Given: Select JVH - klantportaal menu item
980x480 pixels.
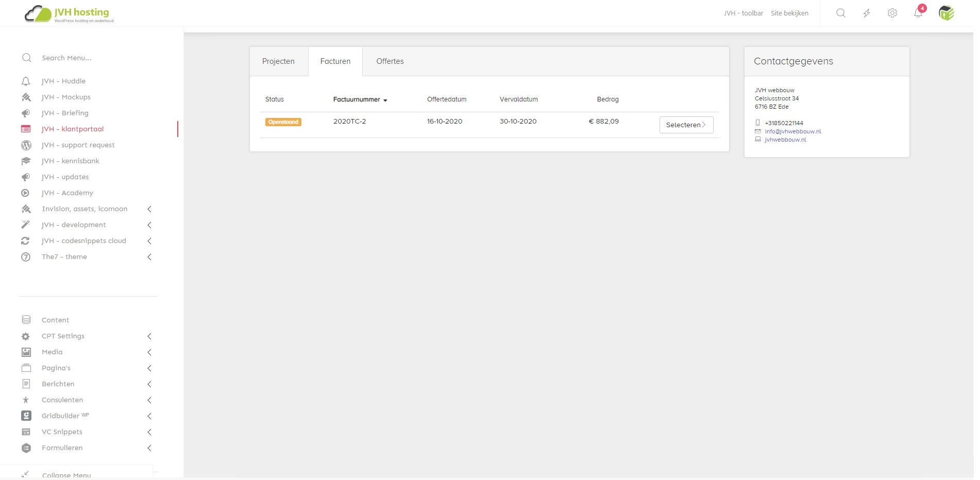Looking at the screenshot, I should [72, 129].
